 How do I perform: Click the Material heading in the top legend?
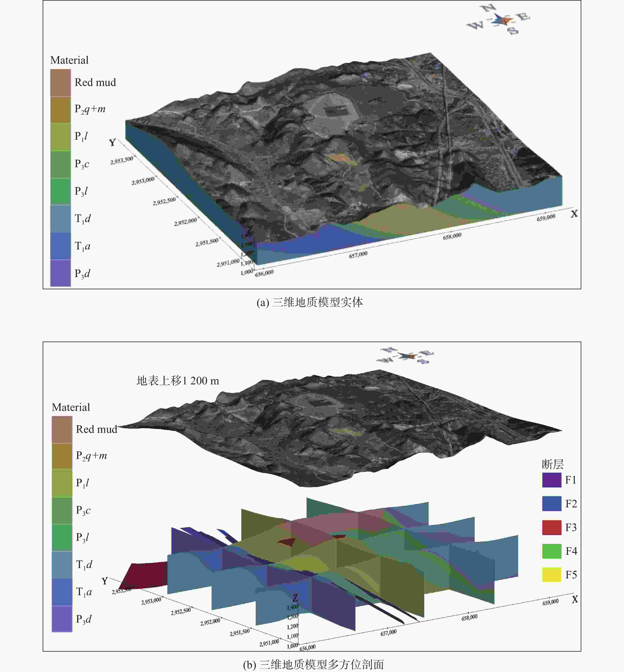(69, 60)
